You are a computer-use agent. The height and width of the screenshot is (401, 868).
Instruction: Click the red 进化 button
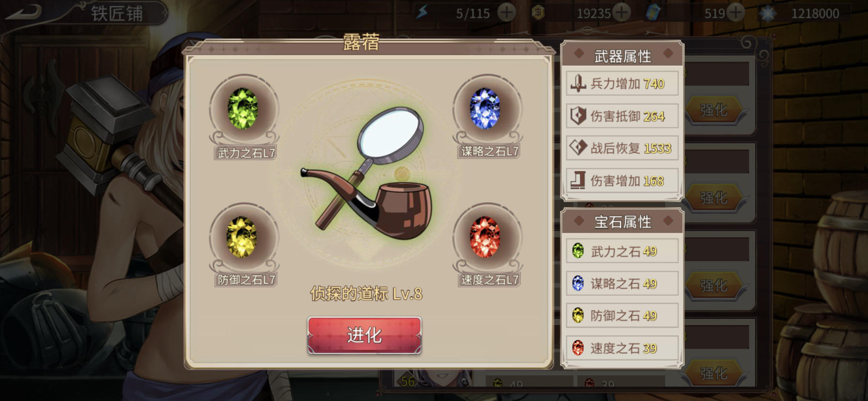coord(364,335)
